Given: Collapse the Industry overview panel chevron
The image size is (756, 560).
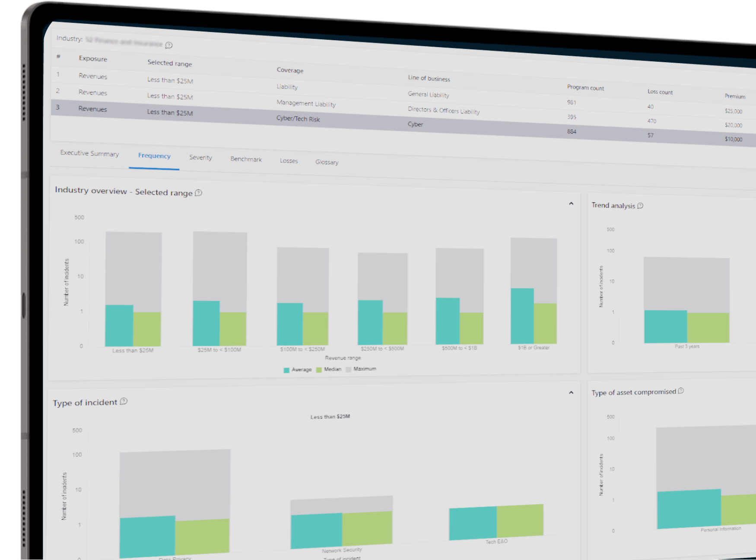Looking at the screenshot, I should [x=571, y=204].
